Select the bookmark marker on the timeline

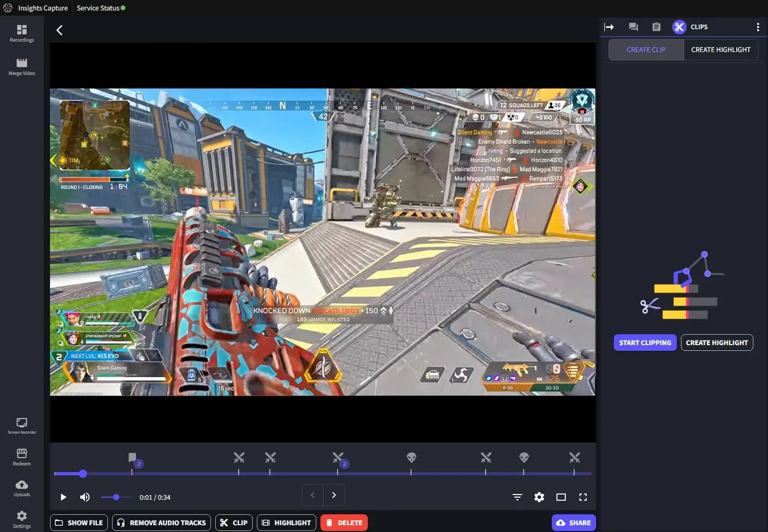click(133, 458)
